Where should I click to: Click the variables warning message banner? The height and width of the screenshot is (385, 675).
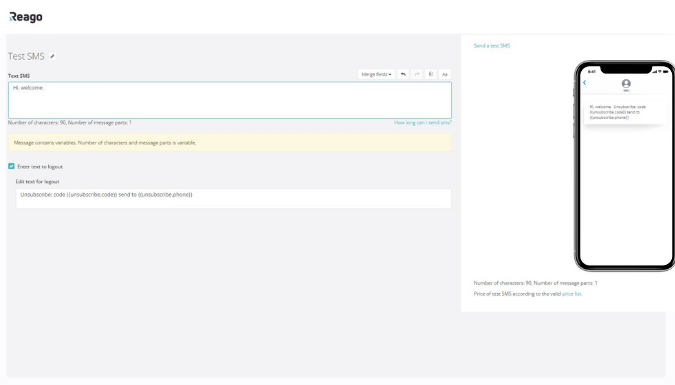[x=230, y=143]
